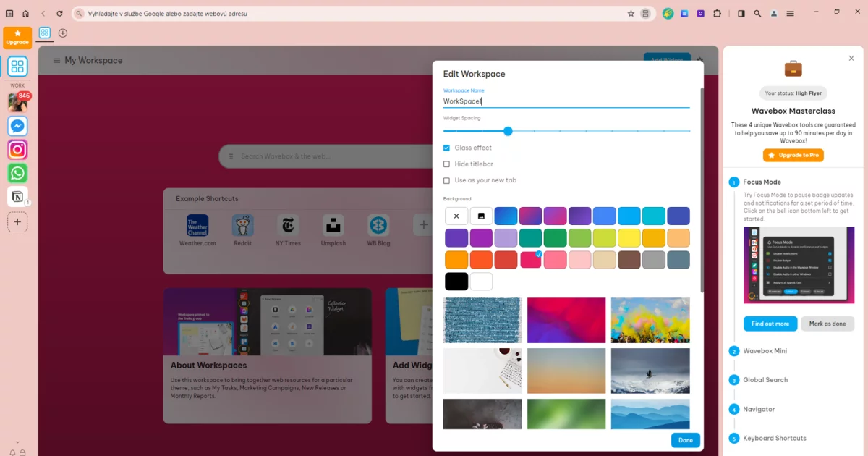
Task: Select the blue denim background thumbnail
Action: click(x=482, y=320)
